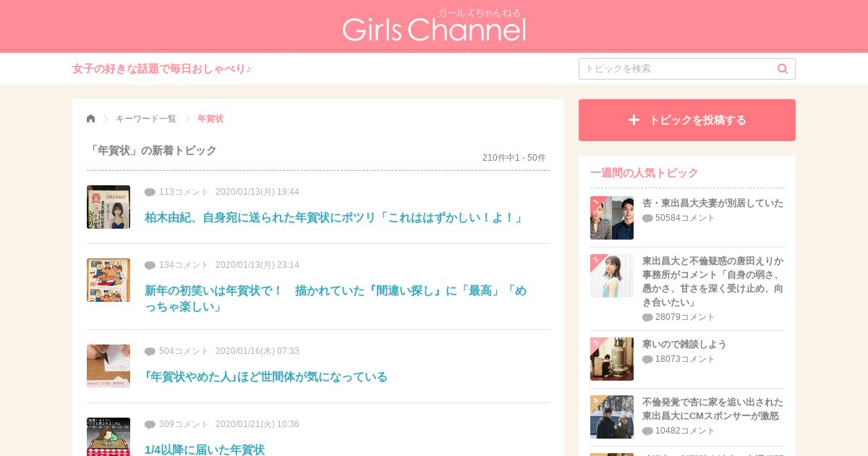Click the 18073コメント count

[x=685, y=359]
